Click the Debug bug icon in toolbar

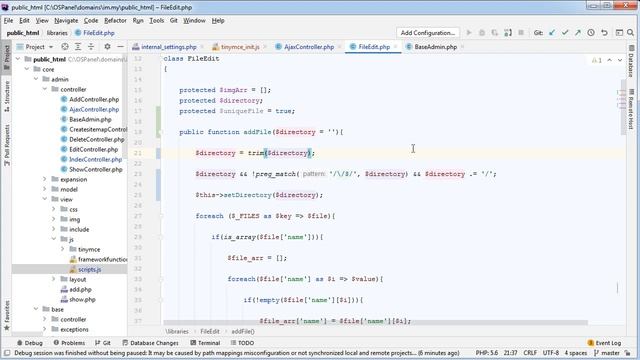[482, 33]
